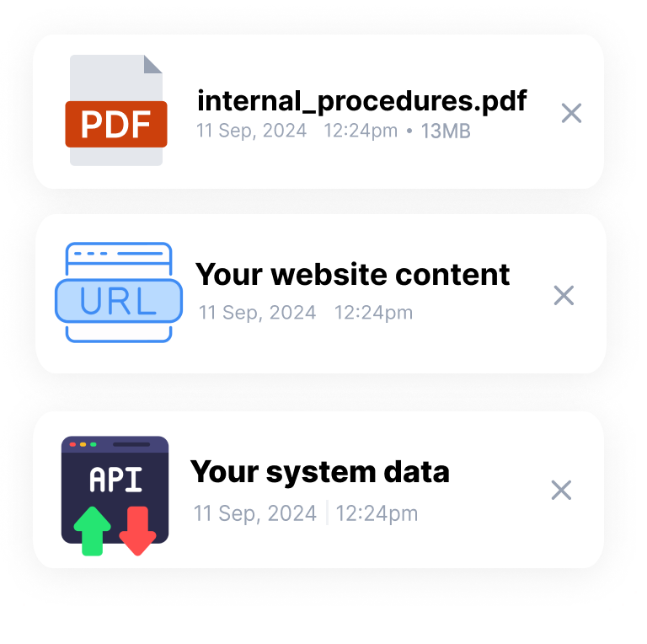The height and width of the screenshot is (644, 647).
Task: Click the date under Your website content
Action: point(257,313)
